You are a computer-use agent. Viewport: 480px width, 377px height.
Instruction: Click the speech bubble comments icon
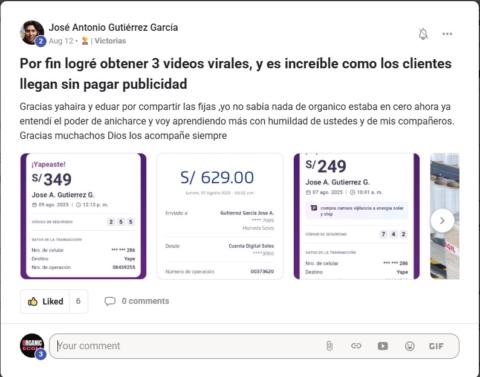tap(110, 301)
